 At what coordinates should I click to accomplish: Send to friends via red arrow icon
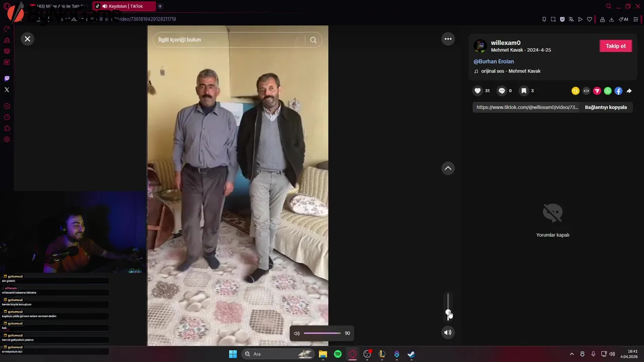coord(597,91)
